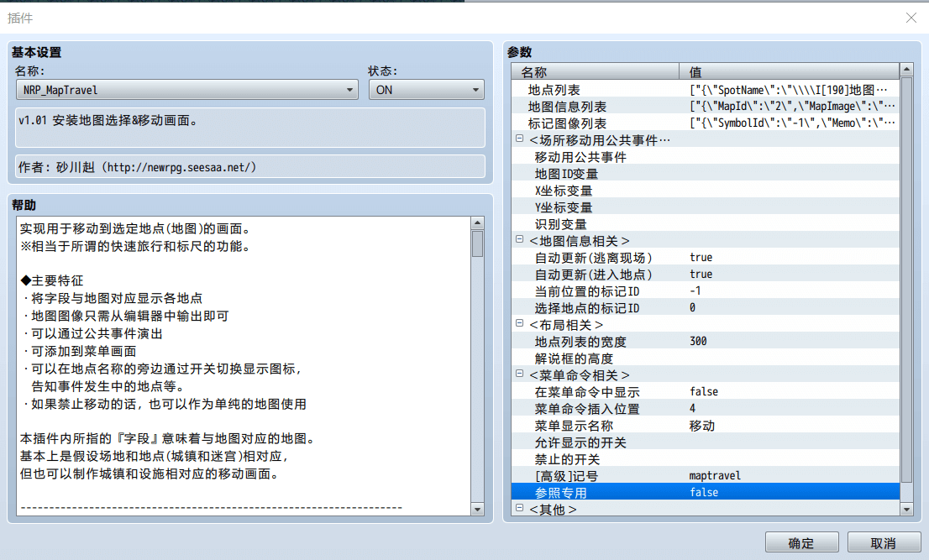929x560 pixels.
Task: Select the 自动更新(进入地点) parameter
Action: pyautogui.click(x=705, y=275)
